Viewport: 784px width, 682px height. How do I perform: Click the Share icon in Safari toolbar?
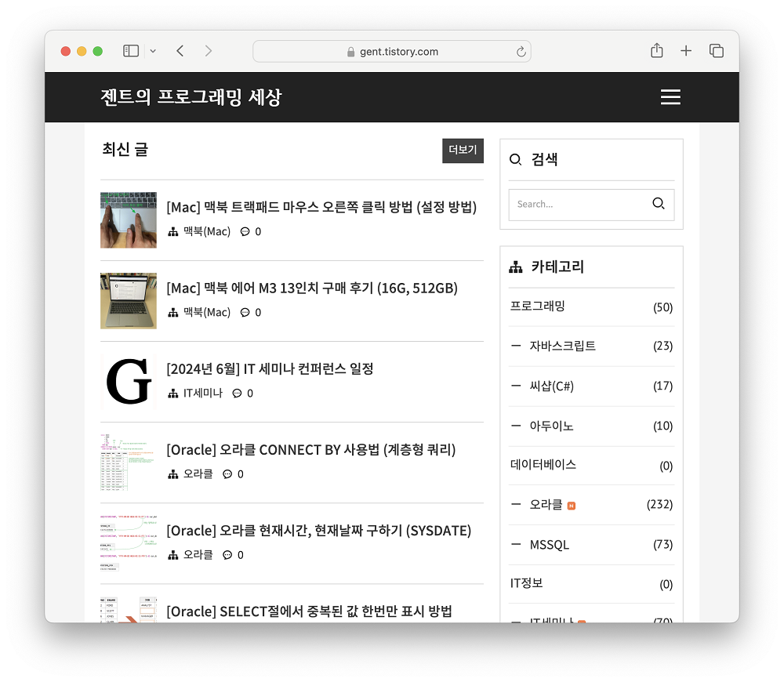pos(657,50)
